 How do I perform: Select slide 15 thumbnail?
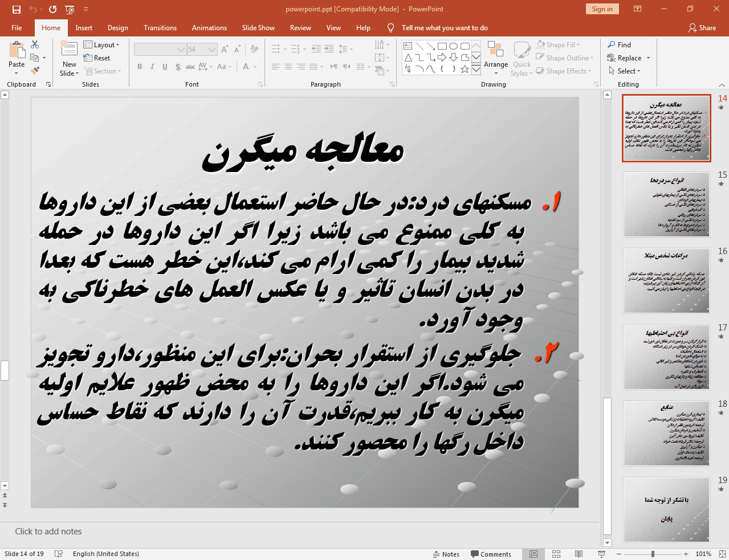[666, 205]
